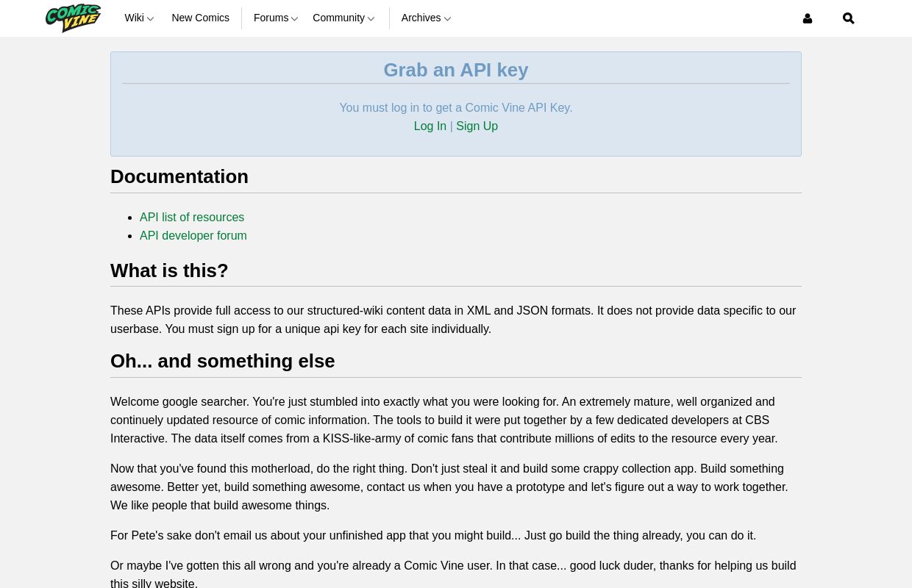Open API list of resources link

tap(192, 218)
